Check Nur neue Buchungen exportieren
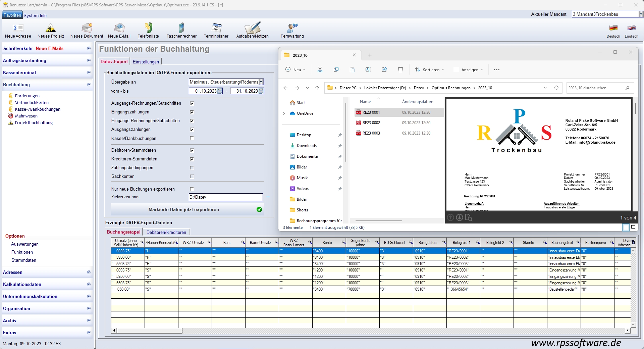 (x=192, y=189)
